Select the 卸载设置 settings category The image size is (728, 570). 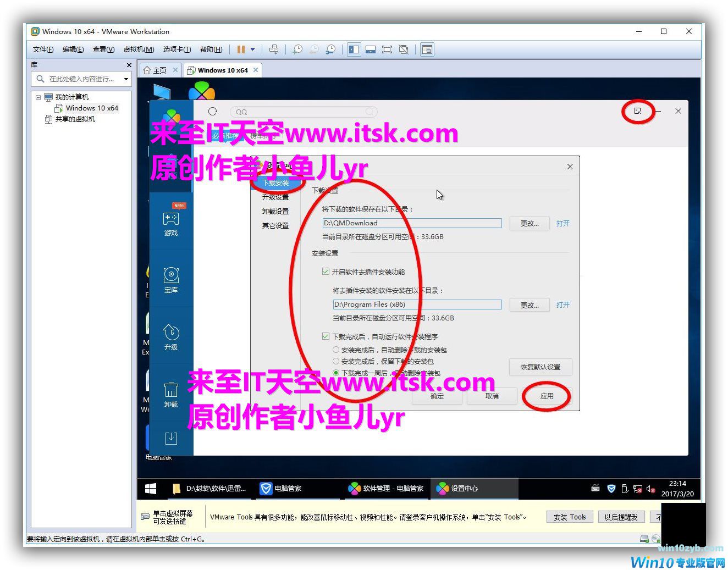[275, 212]
